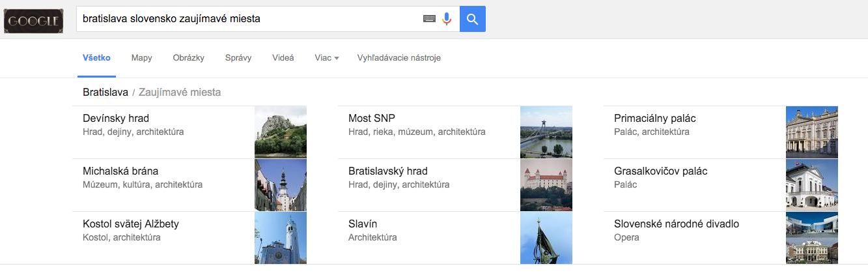This screenshot has height=277, width=868.
Task: Switch to the Obrázky tab
Action: 189,57
